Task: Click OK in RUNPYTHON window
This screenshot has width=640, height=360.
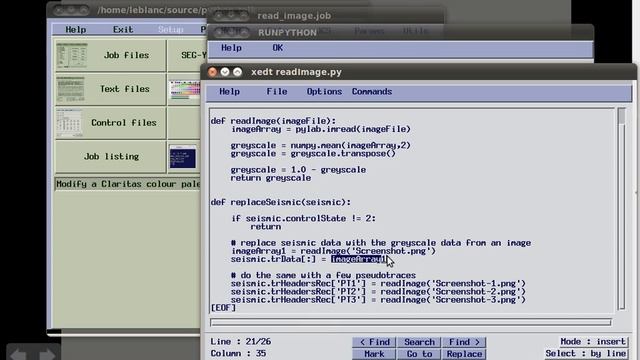Action: (x=278, y=48)
